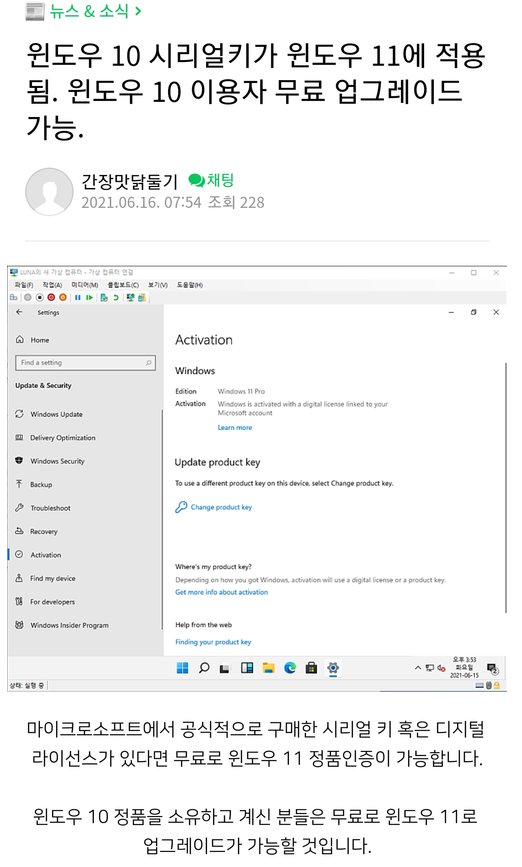522x867 pixels.
Task: Click the muted volume tray icon
Action: tap(441, 668)
